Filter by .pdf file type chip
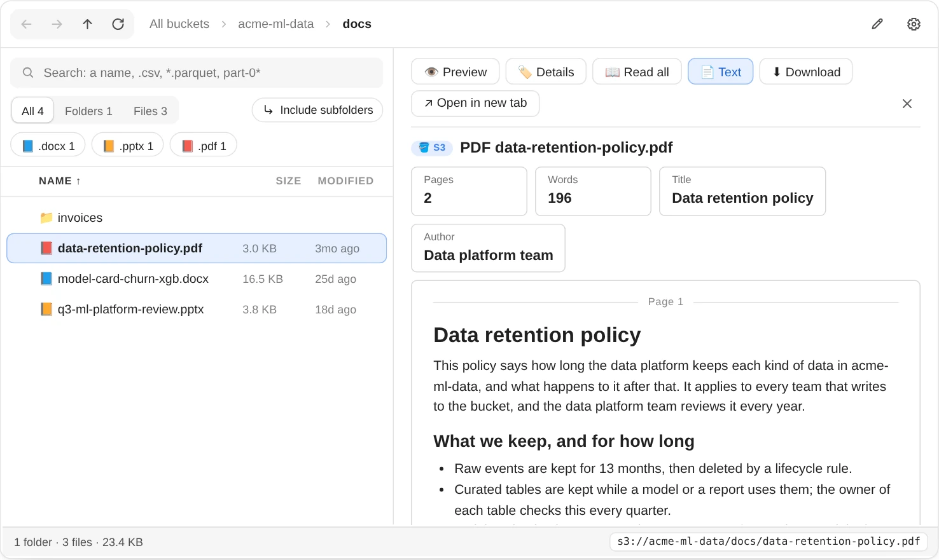This screenshot has height=560, width=939. click(204, 146)
